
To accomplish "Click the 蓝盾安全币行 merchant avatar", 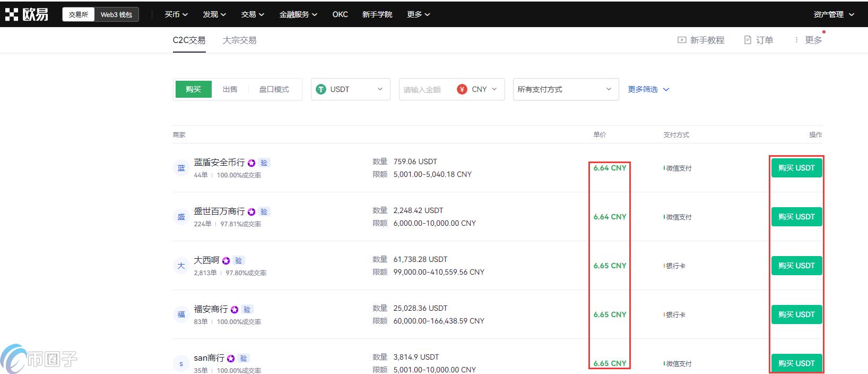I will 181,168.
